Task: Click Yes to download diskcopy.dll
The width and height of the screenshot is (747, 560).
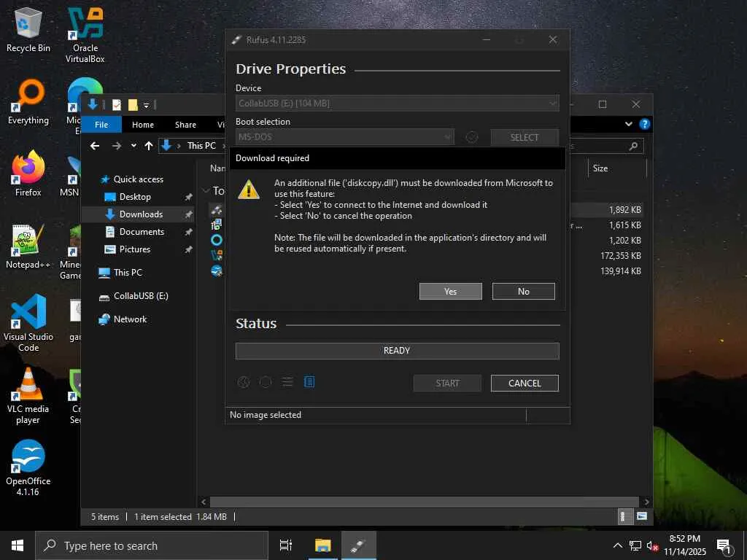Action: click(x=450, y=292)
